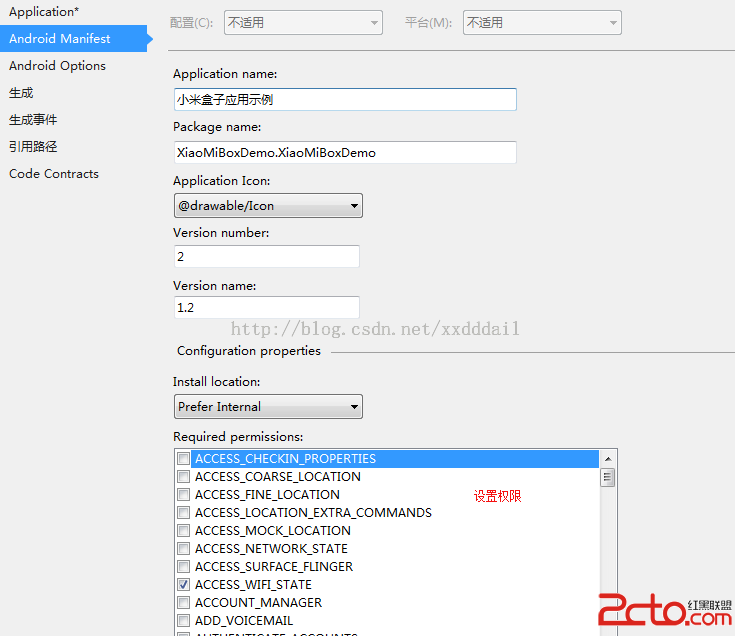Check ACCESS_SURFACE_FLINGER permission
The image size is (735, 636).
pos(183,567)
